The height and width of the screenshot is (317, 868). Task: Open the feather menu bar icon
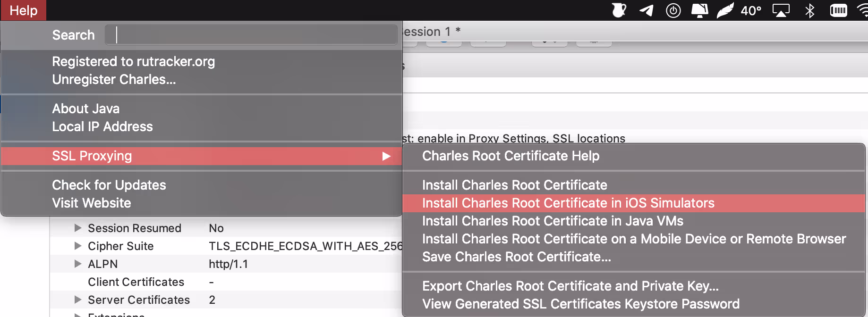point(725,10)
